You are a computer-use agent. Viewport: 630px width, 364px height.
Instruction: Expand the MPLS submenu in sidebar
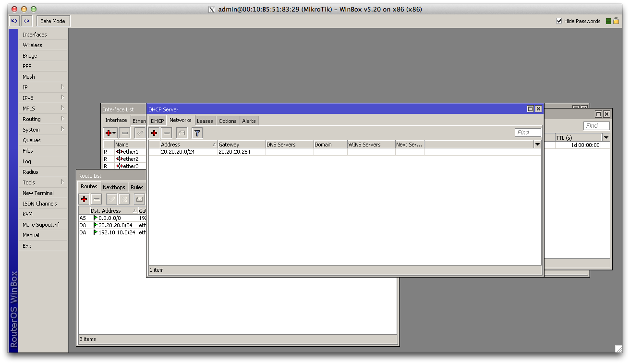pyautogui.click(x=63, y=108)
